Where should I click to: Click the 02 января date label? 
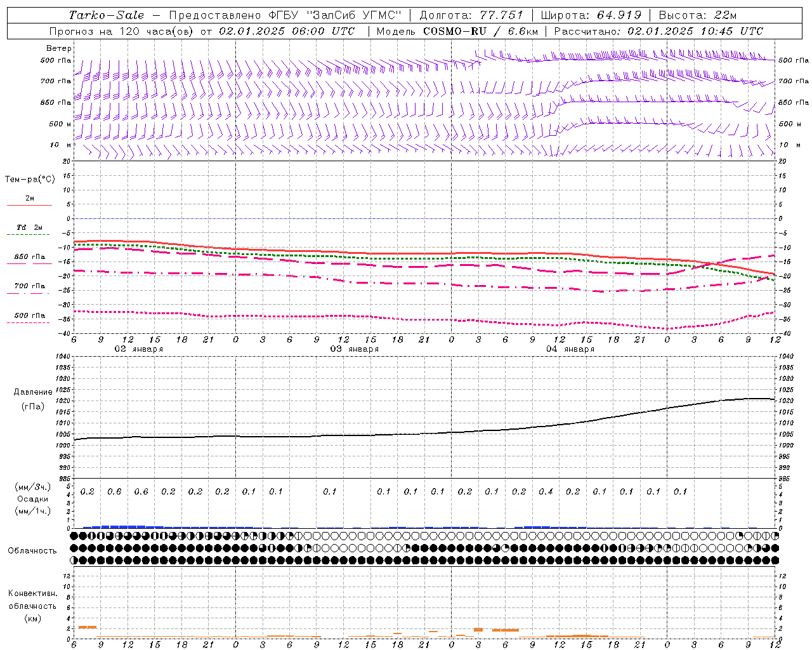click(138, 349)
